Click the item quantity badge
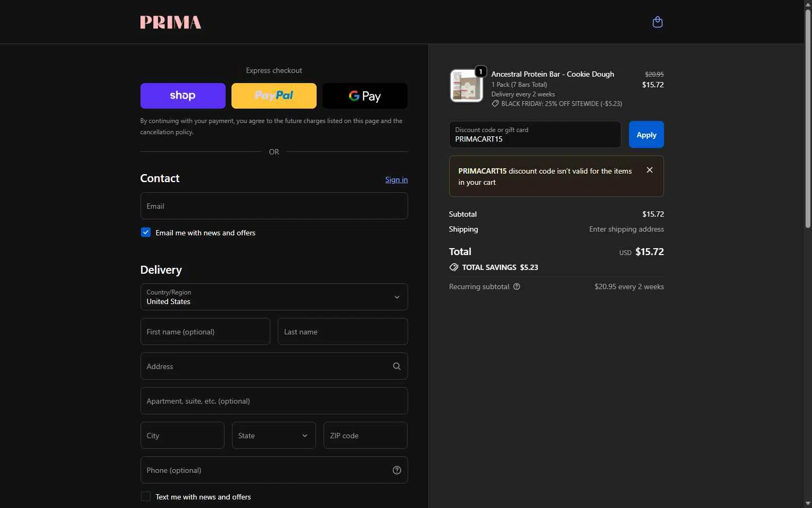This screenshot has width=812, height=508. coord(480,71)
